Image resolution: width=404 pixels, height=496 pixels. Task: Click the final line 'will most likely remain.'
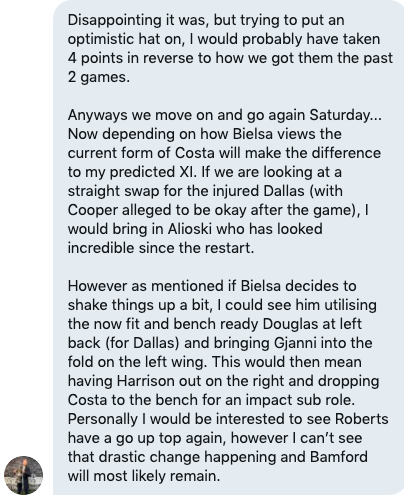click(x=144, y=476)
